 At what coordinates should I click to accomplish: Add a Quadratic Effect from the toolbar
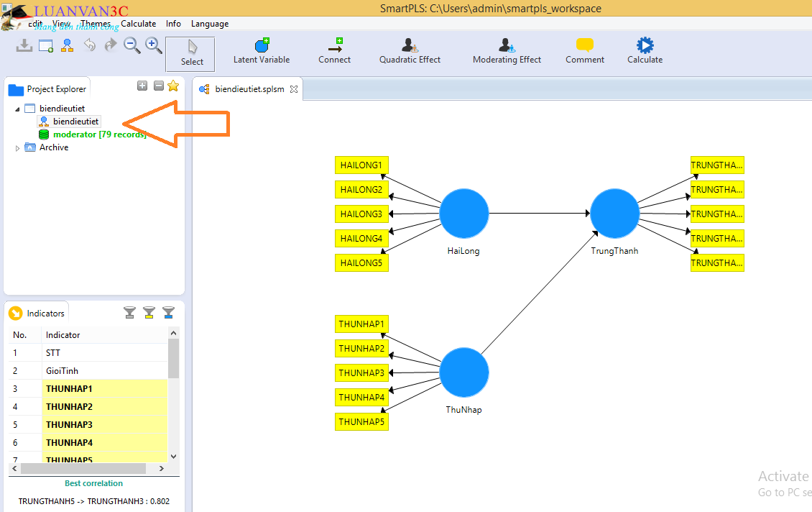(x=410, y=46)
